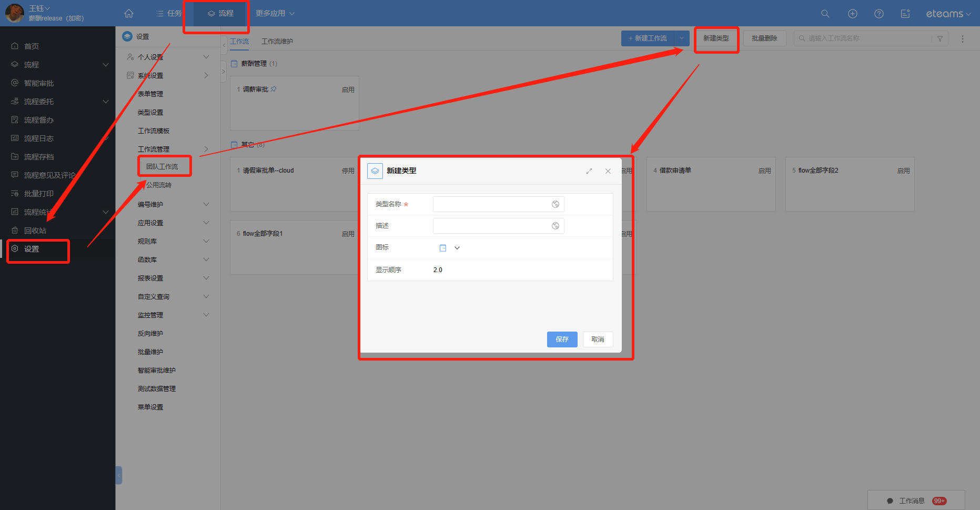The height and width of the screenshot is (510, 980).
Task: Focus the 描述 input field
Action: pos(499,226)
